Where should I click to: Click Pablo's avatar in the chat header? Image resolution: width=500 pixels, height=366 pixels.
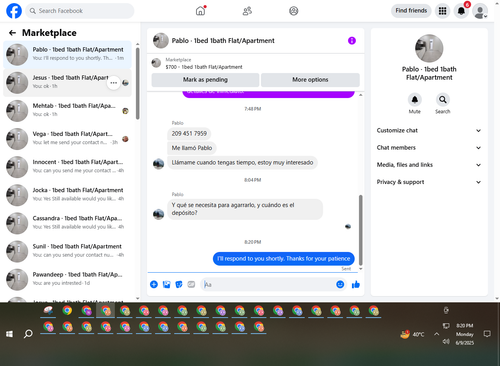pos(161,41)
